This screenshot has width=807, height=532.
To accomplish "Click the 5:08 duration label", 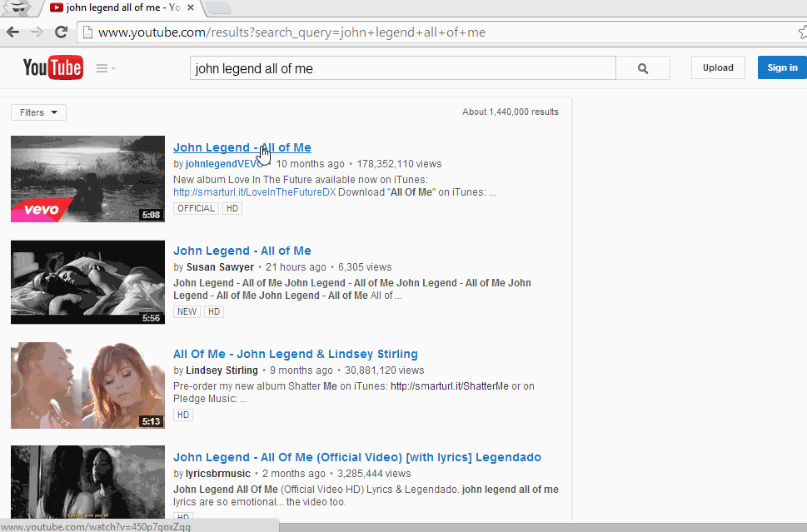I will [x=151, y=215].
